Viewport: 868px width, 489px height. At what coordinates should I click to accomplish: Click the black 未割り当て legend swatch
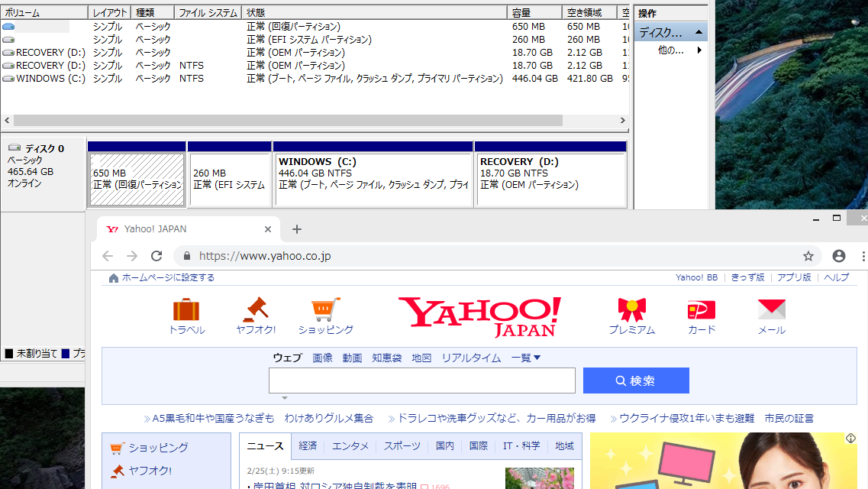[9, 353]
